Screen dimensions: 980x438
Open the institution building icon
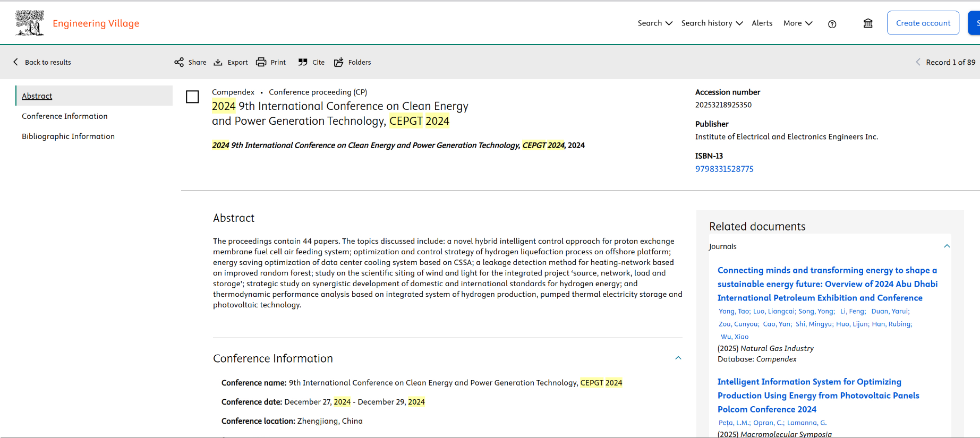868,23
